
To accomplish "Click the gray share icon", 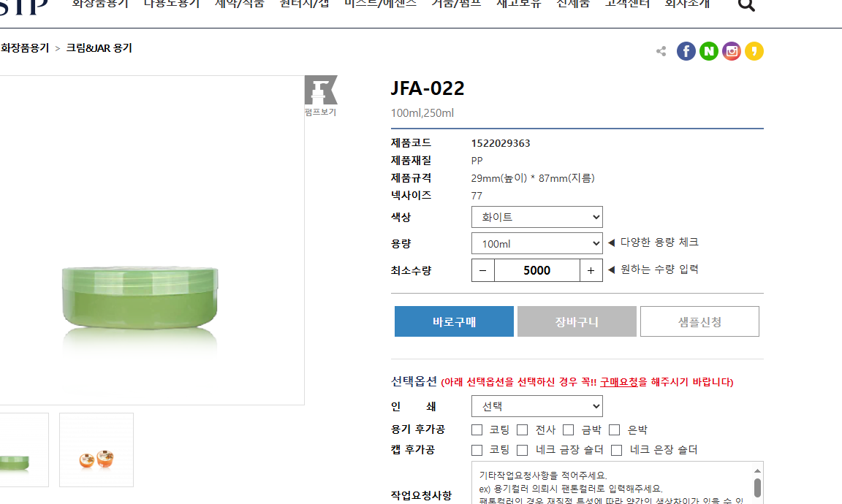I will [661, 51].
